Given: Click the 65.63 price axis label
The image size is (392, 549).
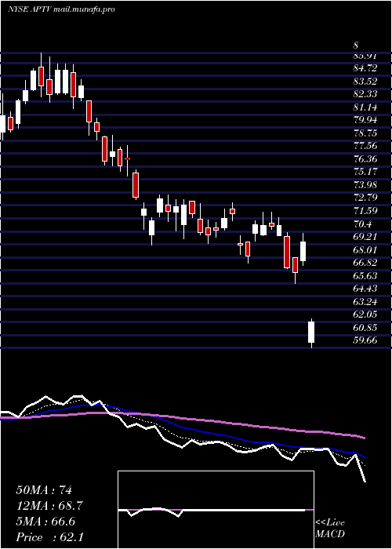Looking at the screenshot, I should coord(365,275).
